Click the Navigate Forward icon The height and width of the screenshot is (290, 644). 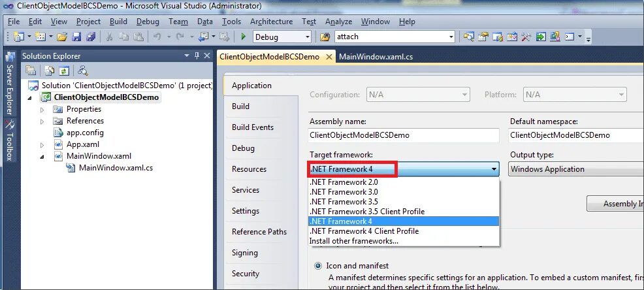point(224,37)
